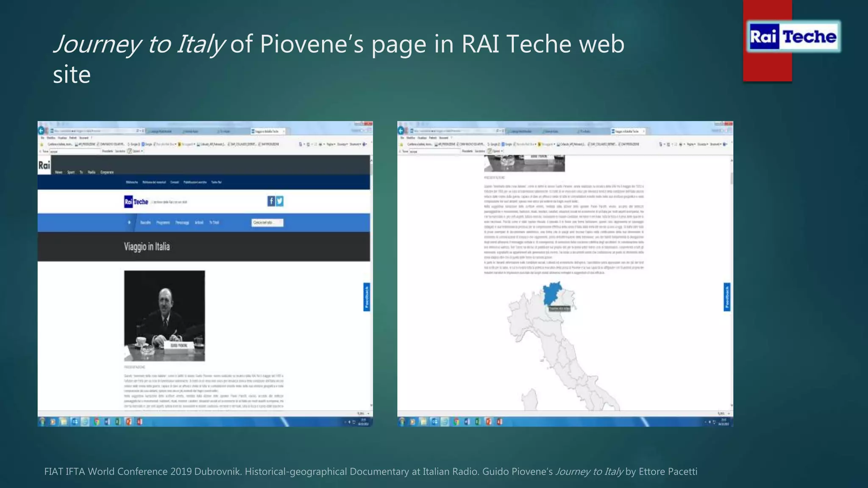Screen dimensions: 868x488
Task: Open Pagina dropdown in left browser toolbar
Action: tap(331, 144)
